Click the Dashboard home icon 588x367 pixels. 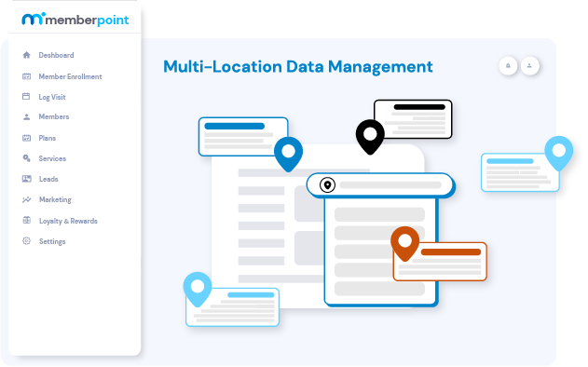pyautogui.click(x=26, y=55)
